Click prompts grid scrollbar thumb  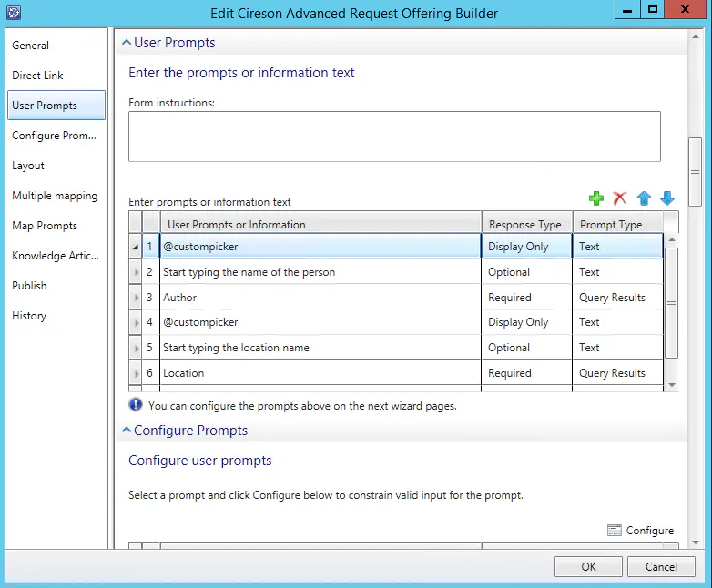pyautogui.click(x=672, y=303)
